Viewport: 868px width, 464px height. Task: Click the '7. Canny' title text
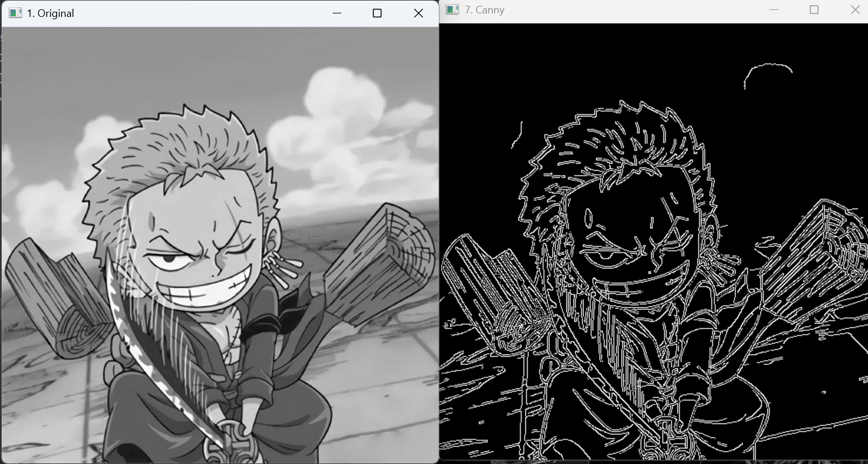[485, 10]
